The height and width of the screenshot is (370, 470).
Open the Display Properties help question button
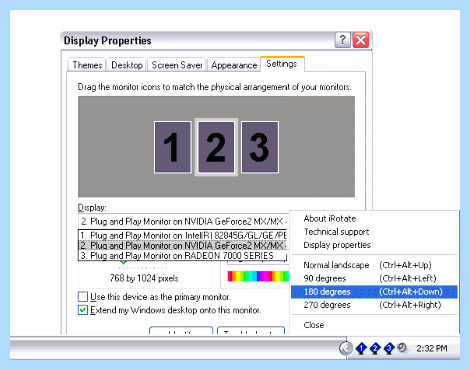pos(342,40)
